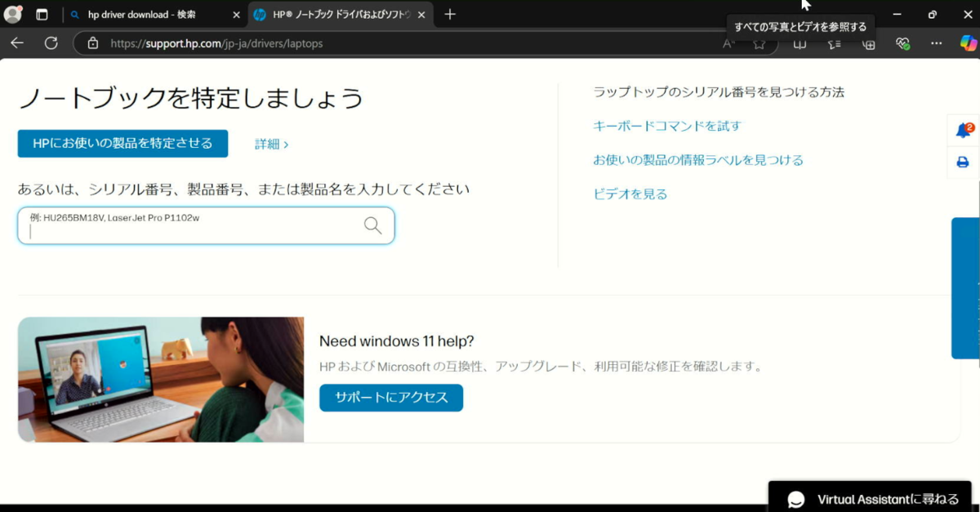
Task: Click サポートにアクセス button
Action: coord(391,398)
